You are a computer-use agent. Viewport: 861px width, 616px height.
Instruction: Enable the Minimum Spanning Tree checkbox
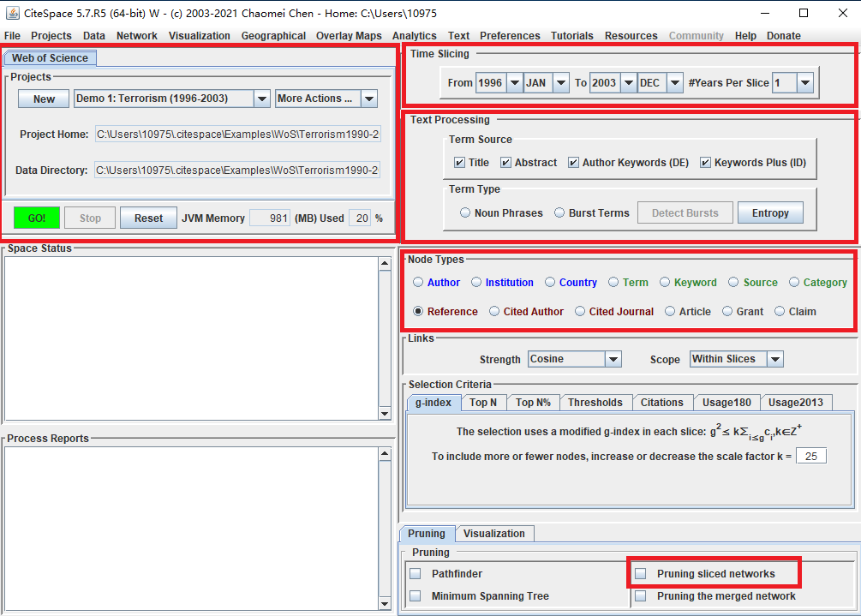click(x=416, y=596)
